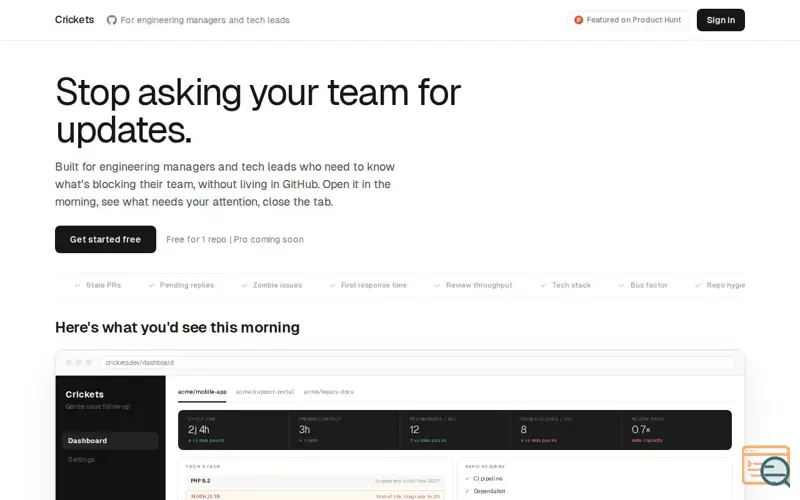The width and height of the screenshot is (800, 500).
Task: Click the 3h first contact metric
Action: click(x=344, y=430)
